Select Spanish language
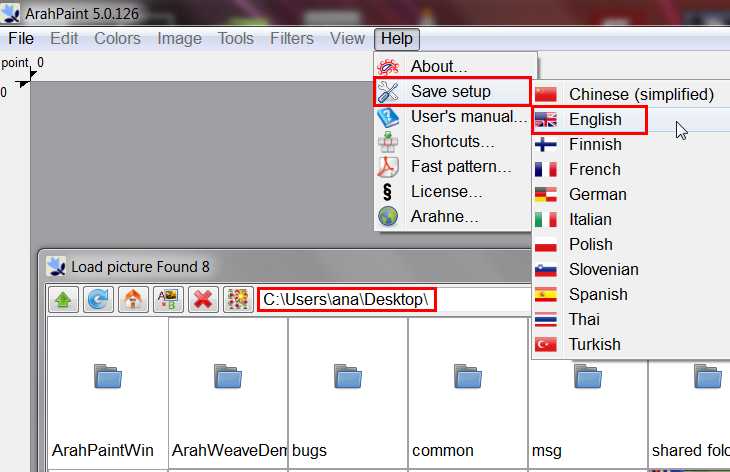This screenshot has height=472, width=730. point(631,295)
